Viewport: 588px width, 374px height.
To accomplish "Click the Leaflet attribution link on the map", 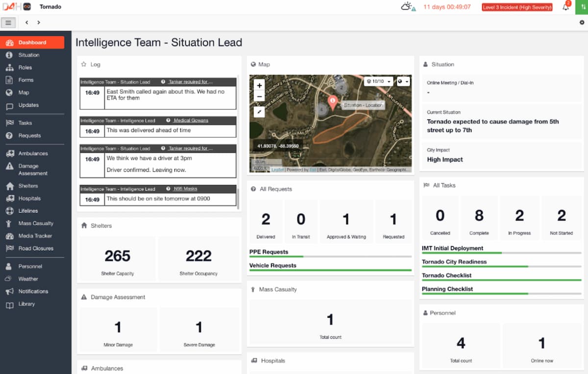I will coord(277,169).
